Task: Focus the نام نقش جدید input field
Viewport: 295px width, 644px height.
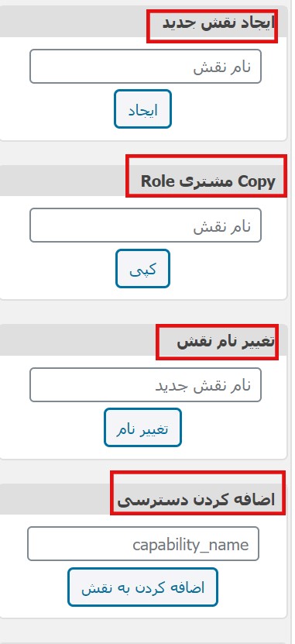Action: click(x=146, y=385)
